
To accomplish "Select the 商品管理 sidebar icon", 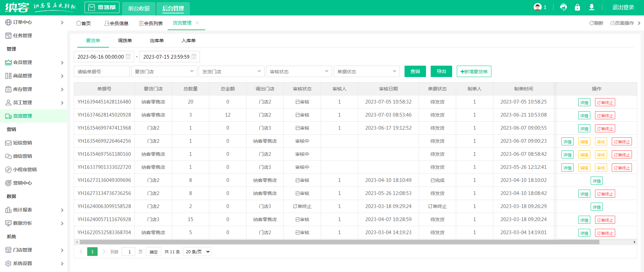I will coord(8,76).
